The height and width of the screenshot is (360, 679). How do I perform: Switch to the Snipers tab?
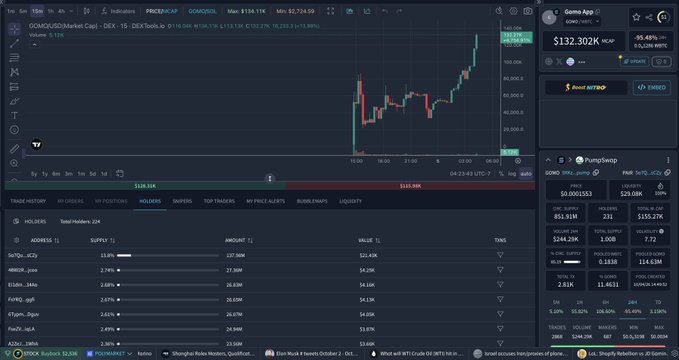[x=182, y=201]
